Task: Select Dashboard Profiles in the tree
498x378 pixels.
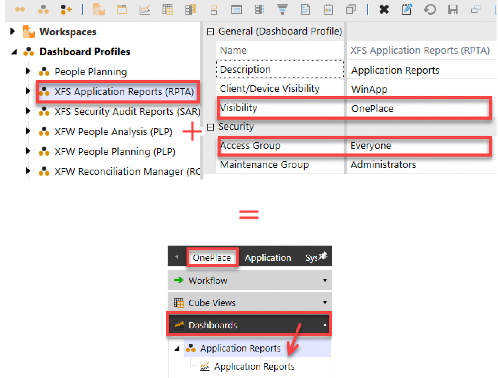Action: click(x=85, y=52)
